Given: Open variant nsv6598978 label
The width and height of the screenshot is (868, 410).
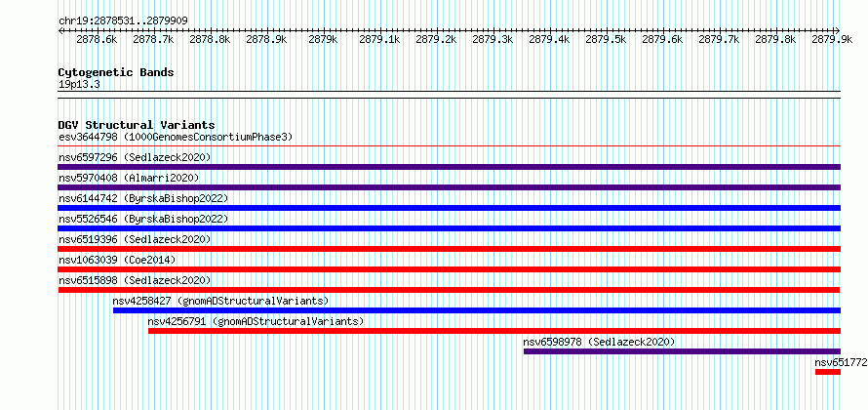Looking at the screenshot, I should click(600, 342).
